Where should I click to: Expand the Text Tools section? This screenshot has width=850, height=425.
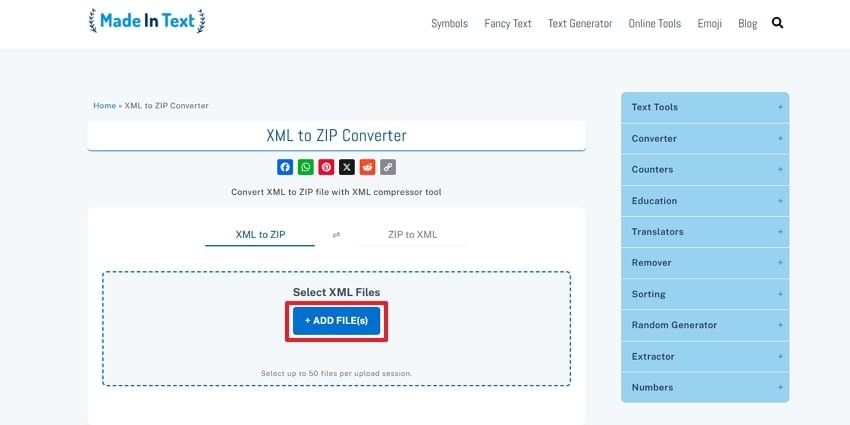coord(705,107)
